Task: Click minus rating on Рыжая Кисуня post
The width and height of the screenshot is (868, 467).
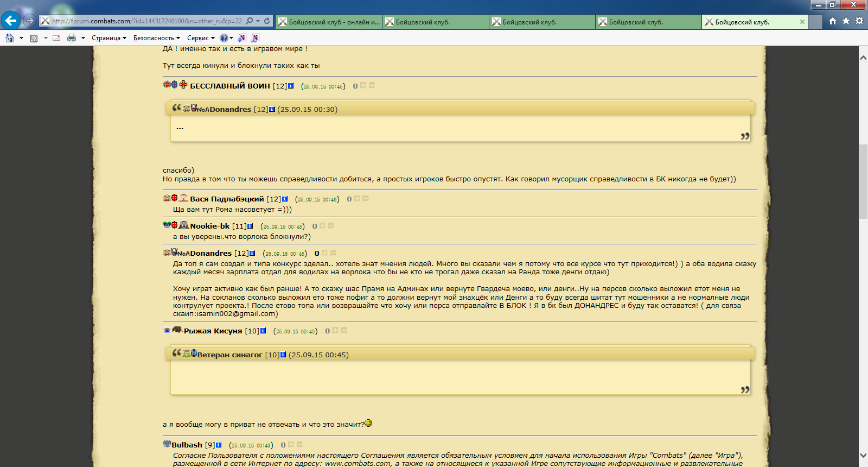Action: (343, 330)
